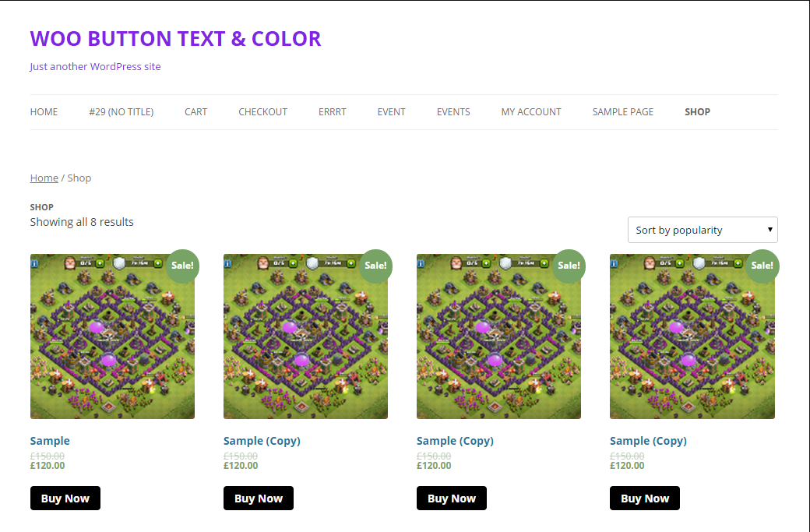Expand the Sort by popularity dropdown
The width and height of the screenshot is (810, 532).
pos(703,230)
